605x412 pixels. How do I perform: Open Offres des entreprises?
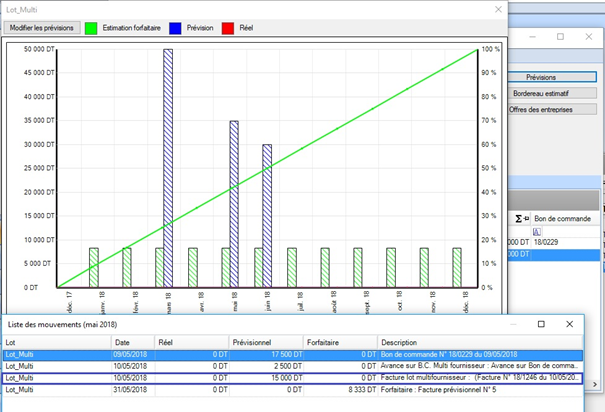(553, 108)
